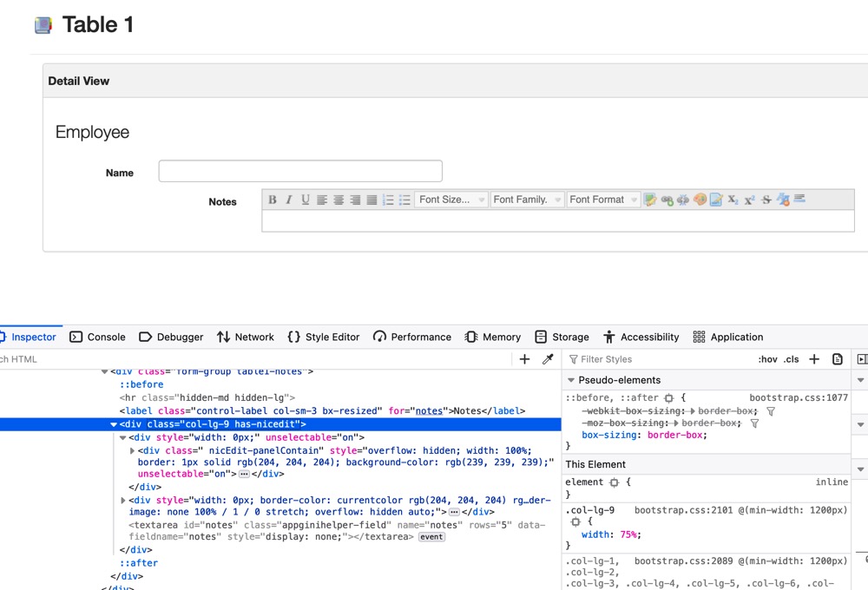Viewport: 868px width, 590px height.
Task: Select the hr hidden-md hidden-lg node
Action: click(x=207, y=398)
